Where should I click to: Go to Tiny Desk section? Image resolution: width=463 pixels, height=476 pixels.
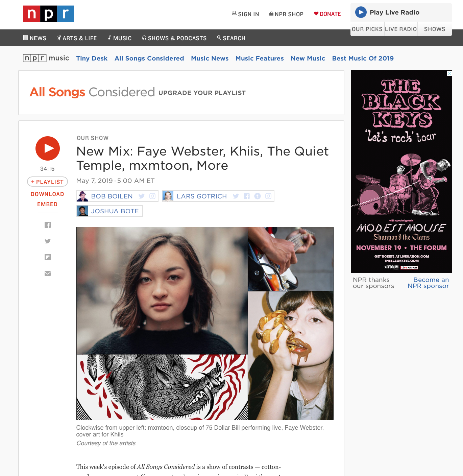pyautogui.click(x=92, y=58)
